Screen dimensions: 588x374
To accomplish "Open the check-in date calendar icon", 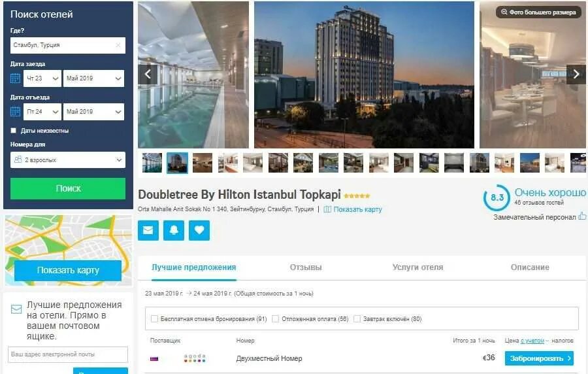I will (x=16, y=78).
